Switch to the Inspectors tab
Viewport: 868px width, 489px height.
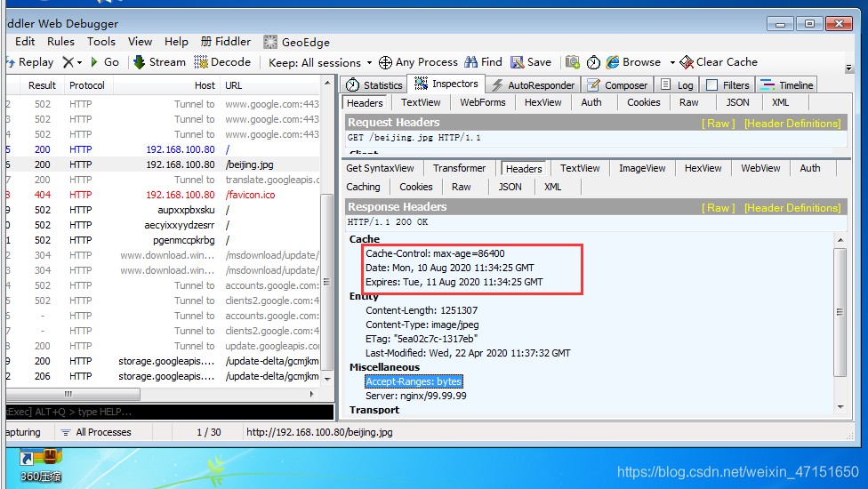pyautogui.click(x=446, y=84)
